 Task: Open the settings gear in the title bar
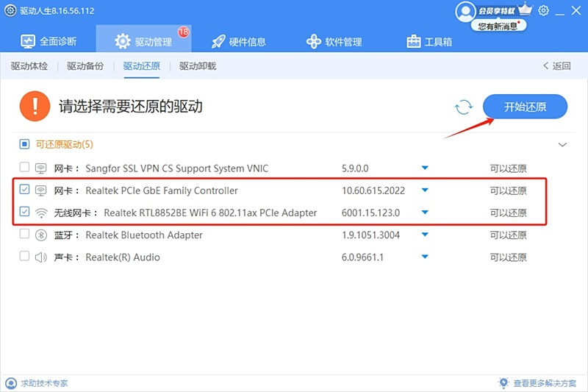click(x=543, y=10)
